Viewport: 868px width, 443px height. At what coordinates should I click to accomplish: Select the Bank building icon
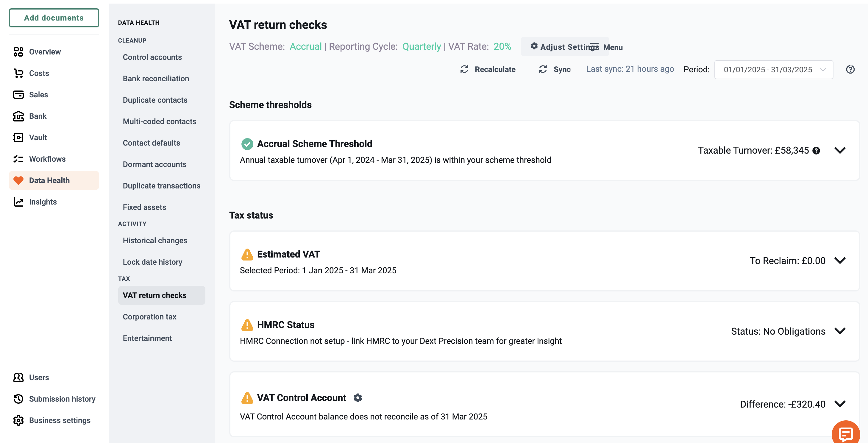18,116
